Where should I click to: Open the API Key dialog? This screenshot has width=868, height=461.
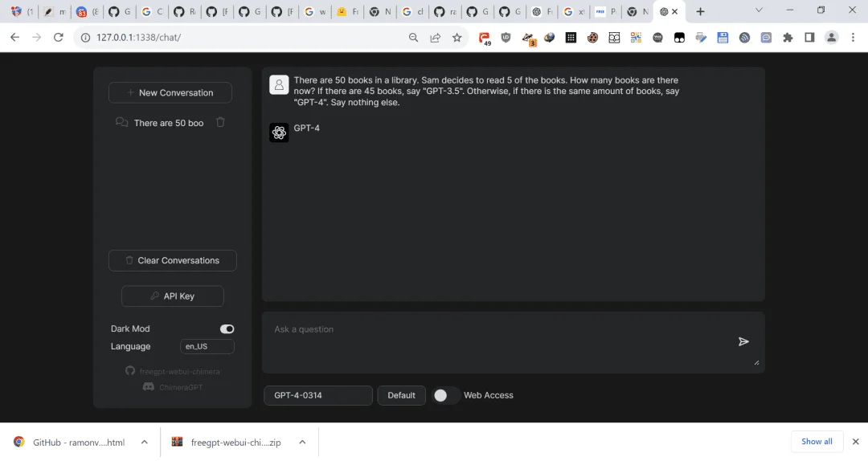(x=172, y=296)
